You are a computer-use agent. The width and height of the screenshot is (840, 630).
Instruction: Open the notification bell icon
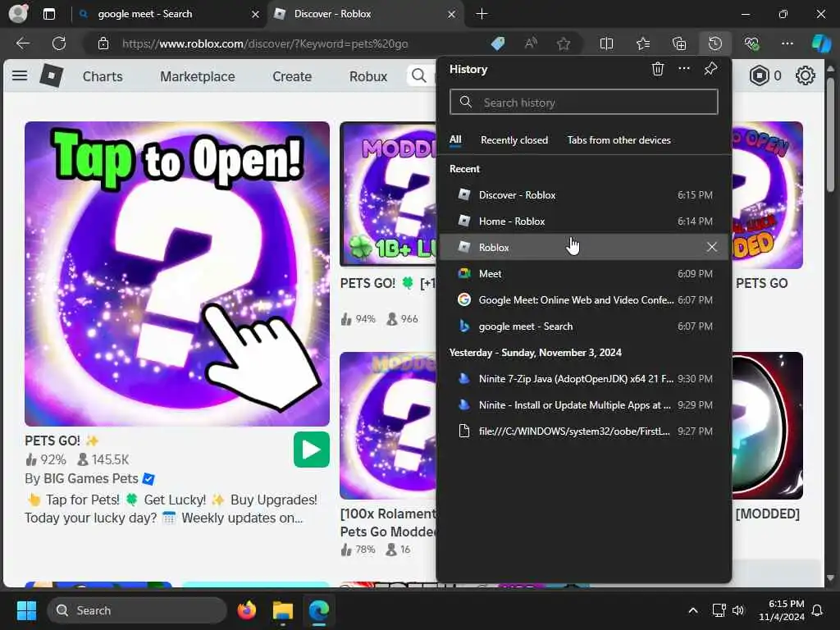[x=818, y=610]
